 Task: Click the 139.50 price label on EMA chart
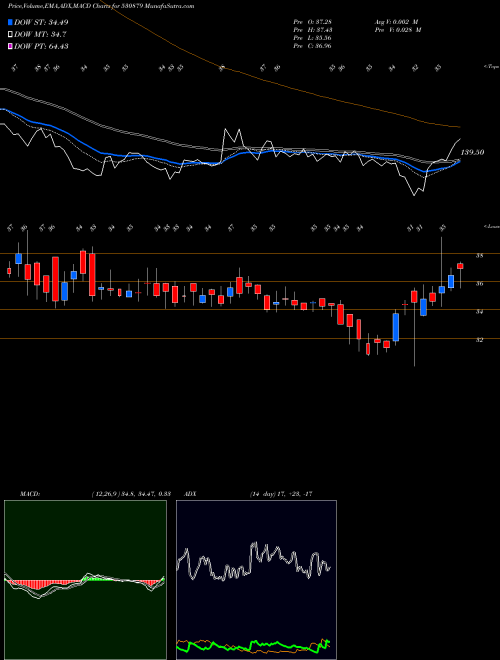[473, 152]
